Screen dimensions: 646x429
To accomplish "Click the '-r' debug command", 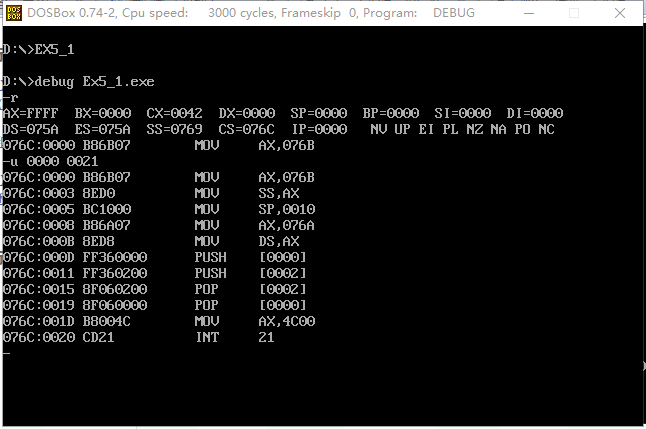I will (11, 98).
